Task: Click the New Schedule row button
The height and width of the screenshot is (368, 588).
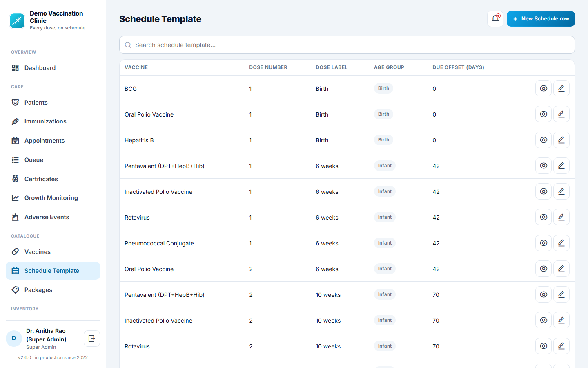Action: tap(541, 19)
